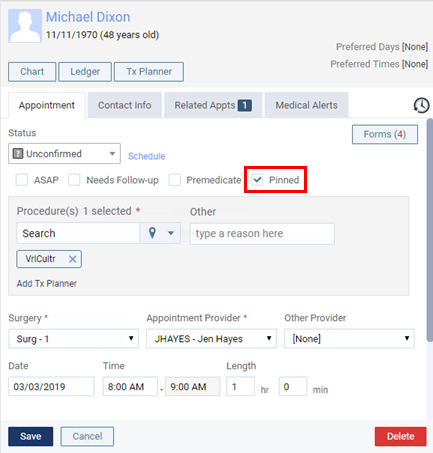Open the Appointment Provider dropdown
The width and height of the screenshot is (433, 453).
click(x=211, y=339)
